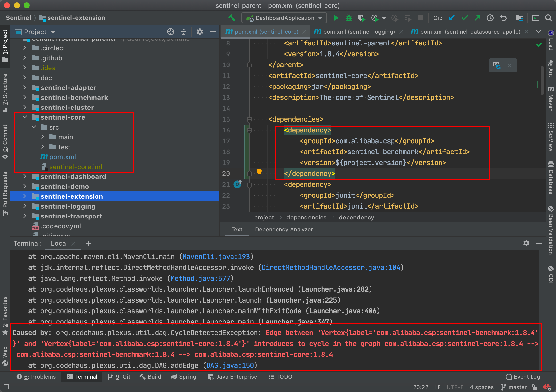Screen dimensions: 556x392
Task: Click the Debug bug icon
Action: [348, 18]
